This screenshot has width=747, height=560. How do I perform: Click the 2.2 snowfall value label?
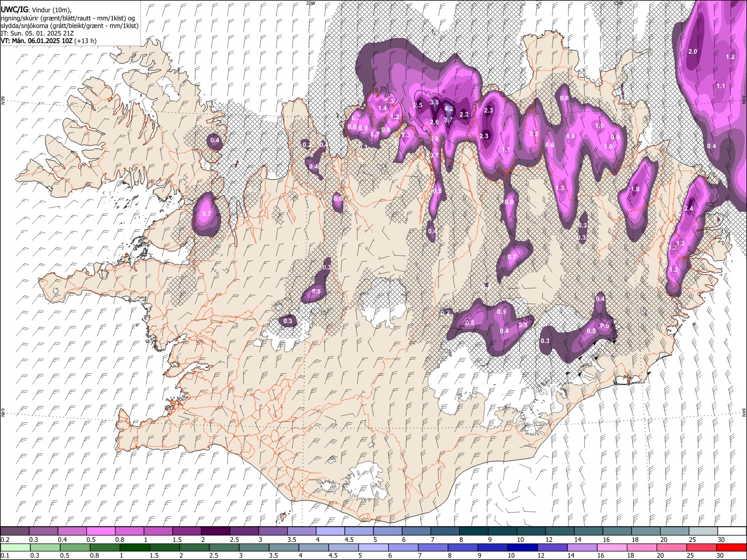click(465, 114)
